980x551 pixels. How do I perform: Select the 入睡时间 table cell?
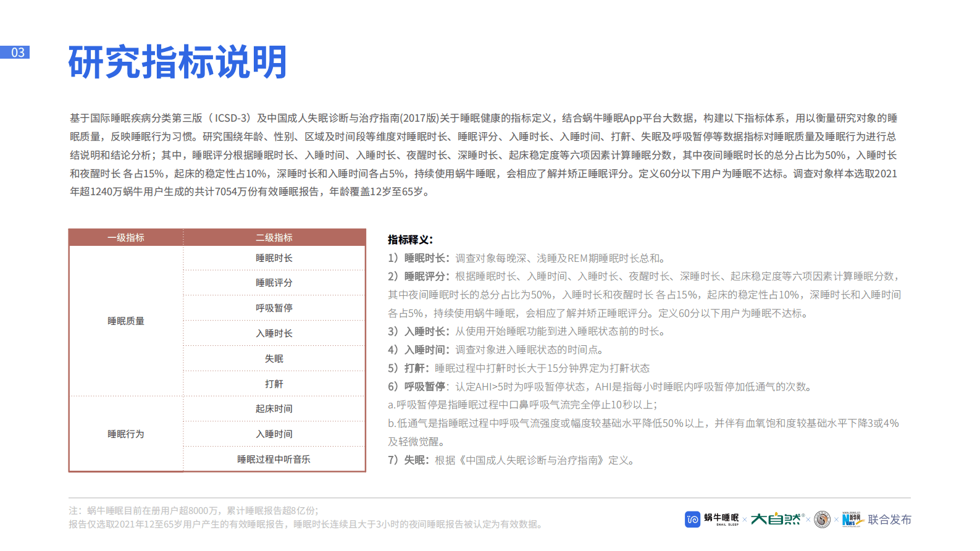[274, 434]
